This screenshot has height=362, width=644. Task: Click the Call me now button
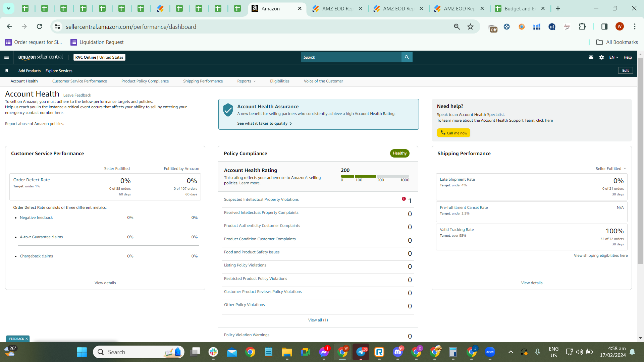(453, 133)
